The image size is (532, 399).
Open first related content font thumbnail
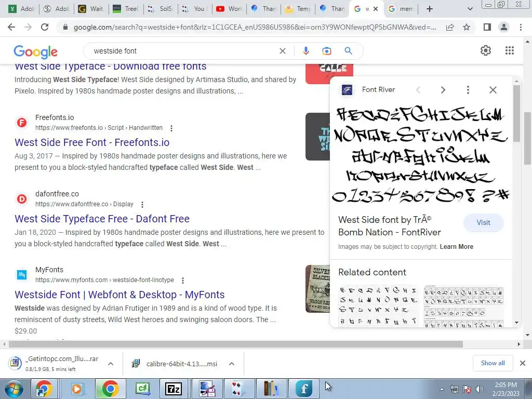click(378, 306)
